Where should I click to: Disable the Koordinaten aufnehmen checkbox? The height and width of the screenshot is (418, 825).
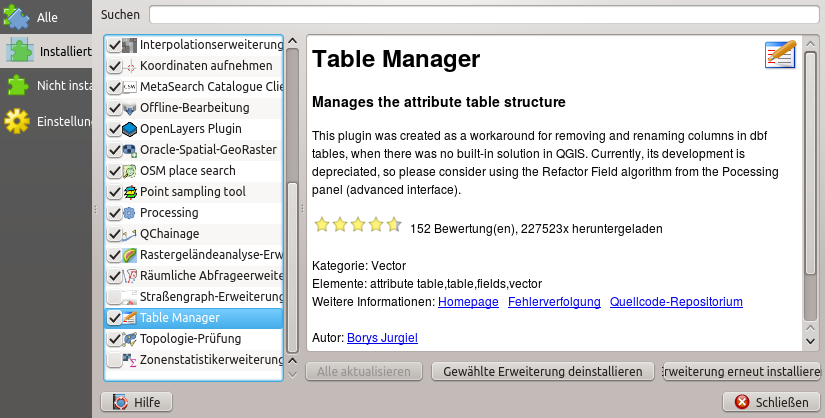click(x=115, y=66)
